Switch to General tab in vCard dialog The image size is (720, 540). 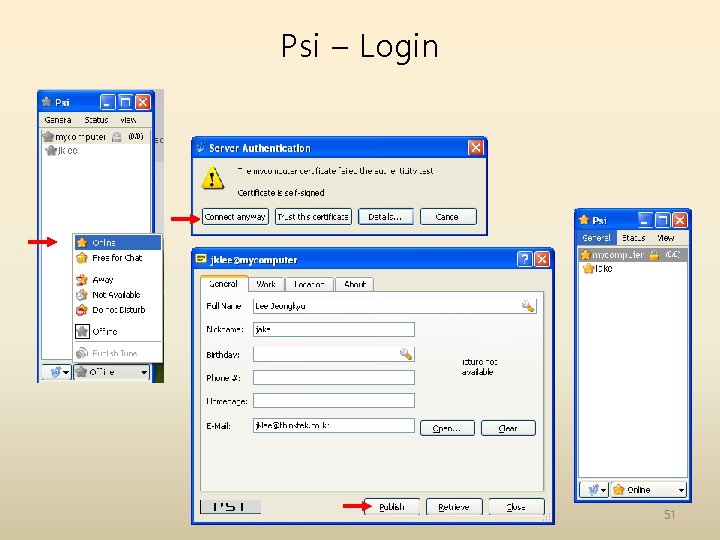224,284
